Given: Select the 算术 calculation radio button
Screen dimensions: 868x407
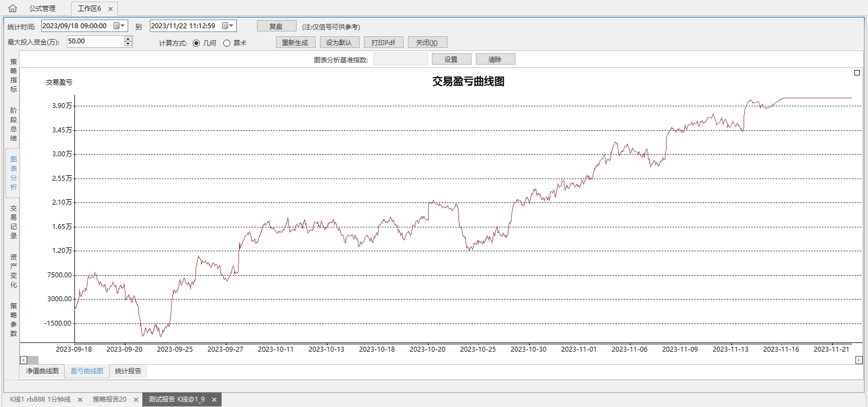Looking at the screenshot, I should (227, 43).
